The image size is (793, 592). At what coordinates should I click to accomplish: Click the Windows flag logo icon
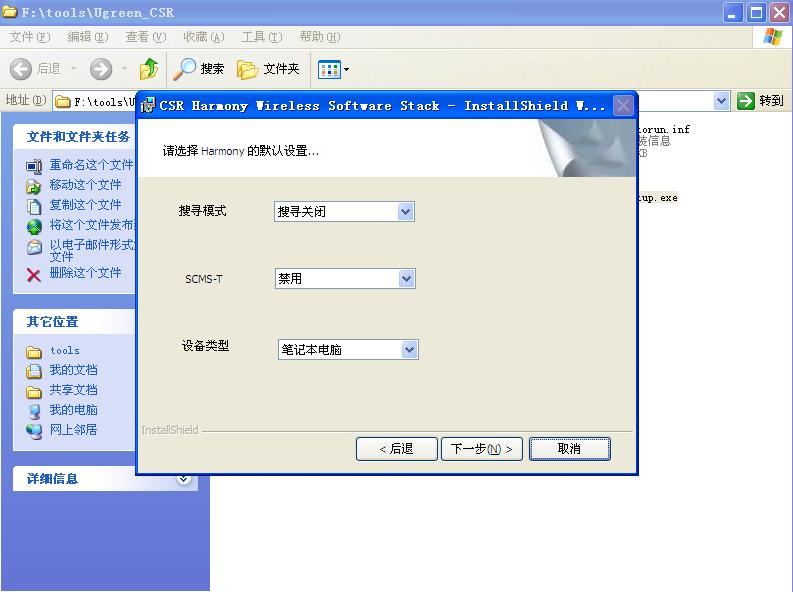(772, 37)
